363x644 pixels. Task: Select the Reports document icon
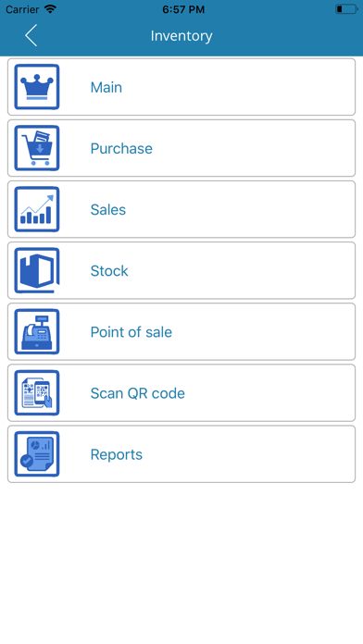pyautogui.click(x=37, y=454)
